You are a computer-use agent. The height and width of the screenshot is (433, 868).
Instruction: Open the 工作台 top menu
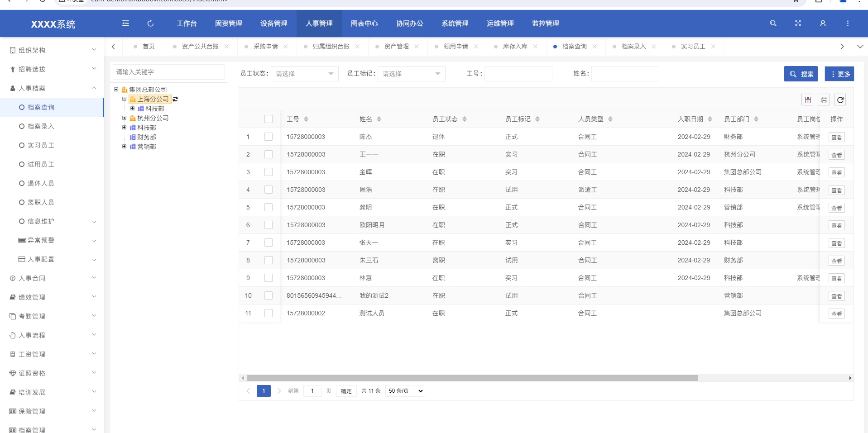(x=187, y=24)
